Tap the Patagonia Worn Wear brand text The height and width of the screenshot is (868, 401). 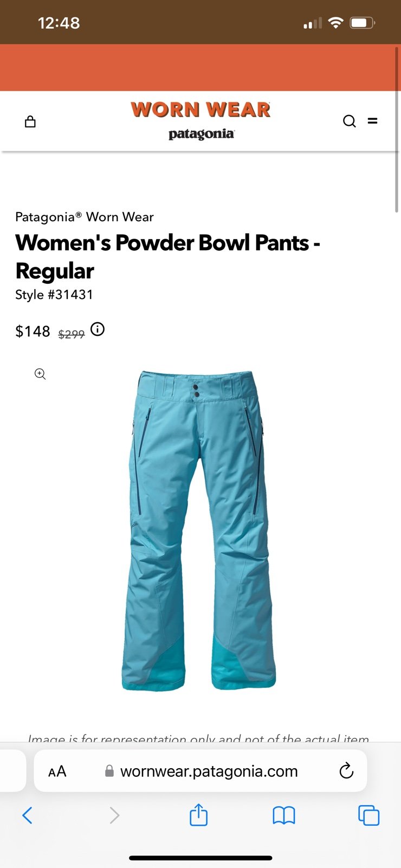(x=85, y=217)
